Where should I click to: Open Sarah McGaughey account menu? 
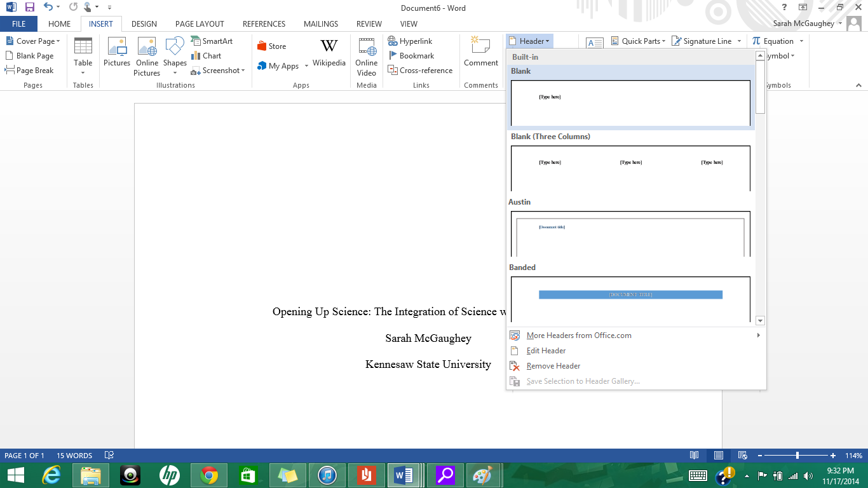(807, 24)
